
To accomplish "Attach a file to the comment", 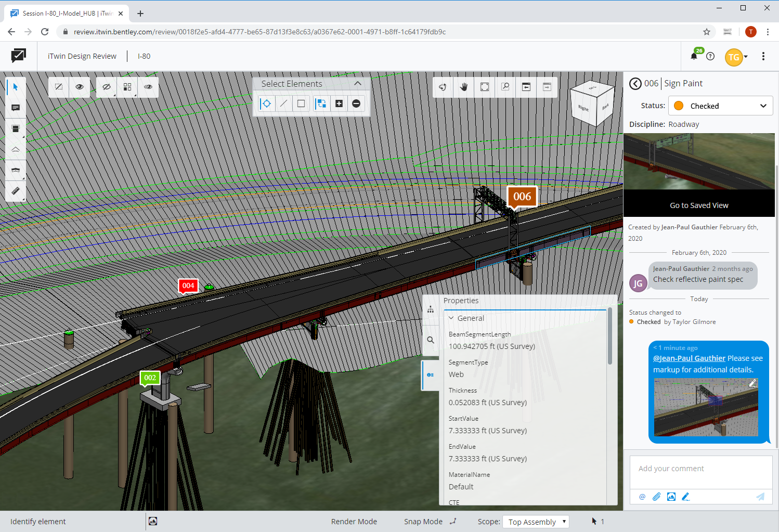I will coord(656,497).
